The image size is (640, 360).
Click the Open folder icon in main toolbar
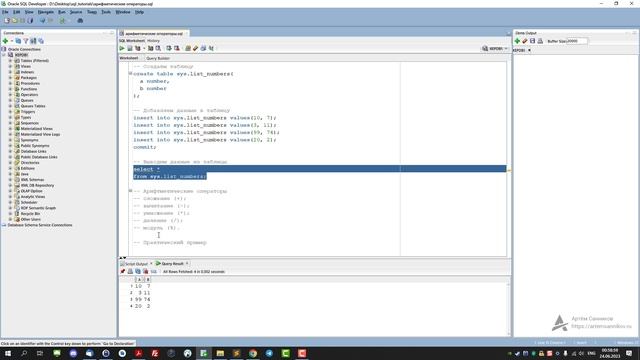[15, 20]
